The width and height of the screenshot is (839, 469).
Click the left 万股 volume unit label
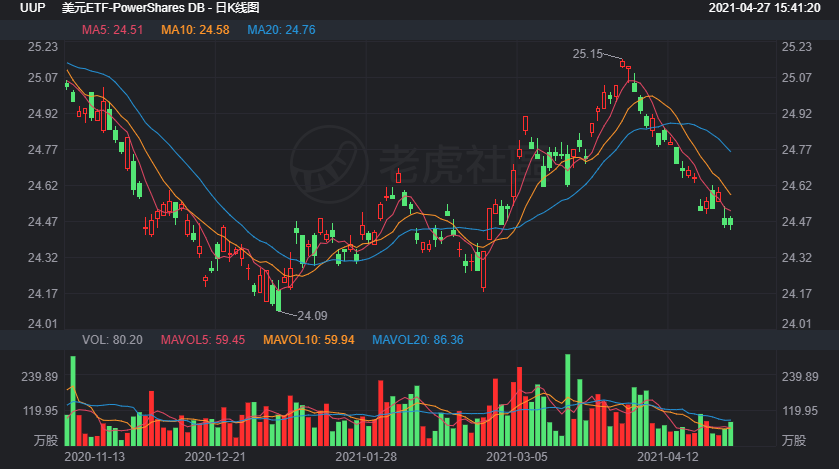[x=46, y=441]
